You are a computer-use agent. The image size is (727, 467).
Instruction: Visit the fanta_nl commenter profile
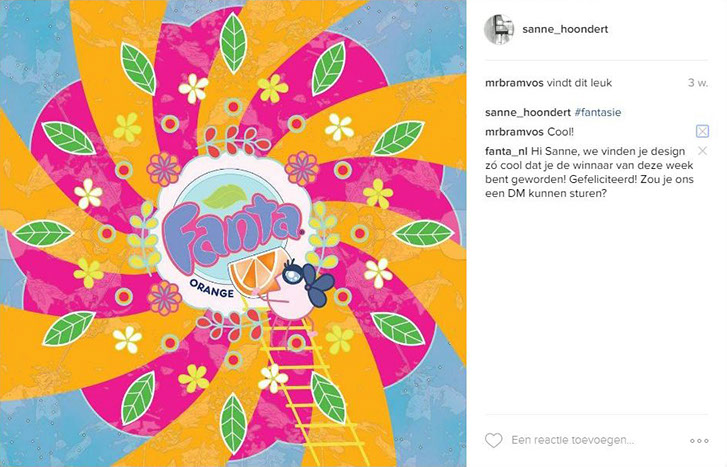(506, 151)
